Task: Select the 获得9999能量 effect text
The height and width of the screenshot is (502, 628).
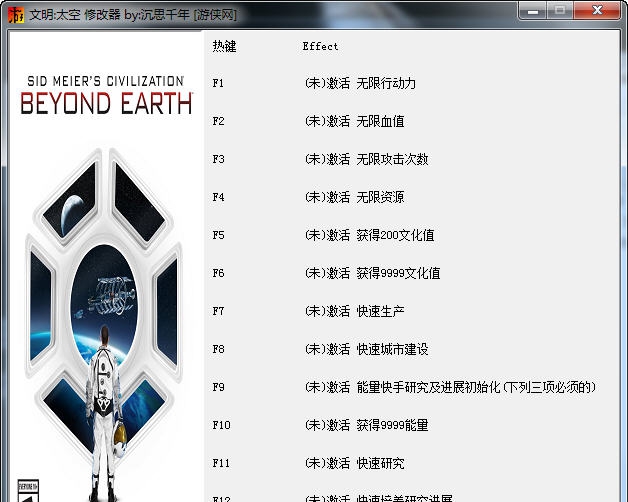Action: pyautogui.click(x=392, y=425)
